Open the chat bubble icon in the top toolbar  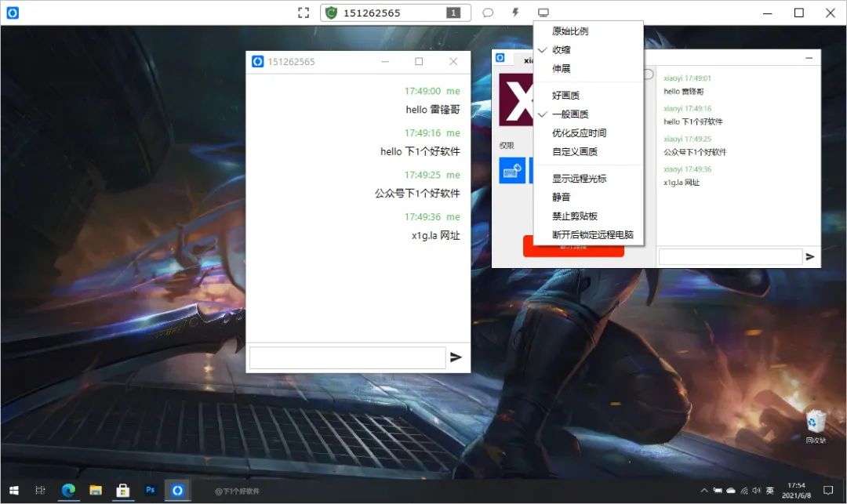488,13
